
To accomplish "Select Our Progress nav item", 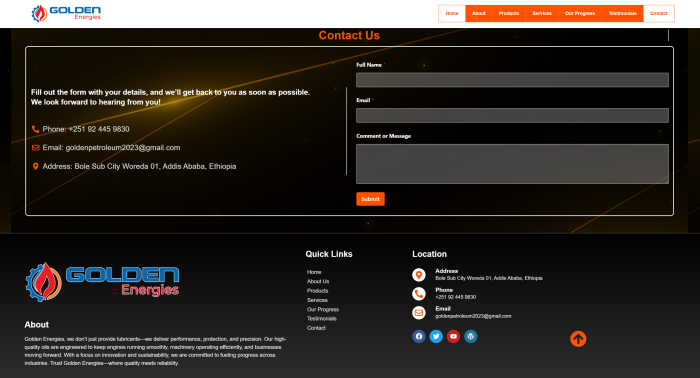I will 580,13.
